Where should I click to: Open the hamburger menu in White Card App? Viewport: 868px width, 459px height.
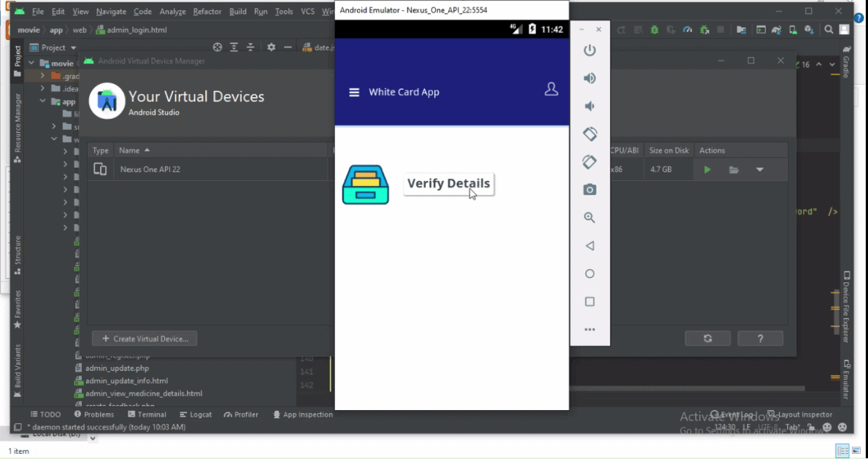click(x=354, y=92)
